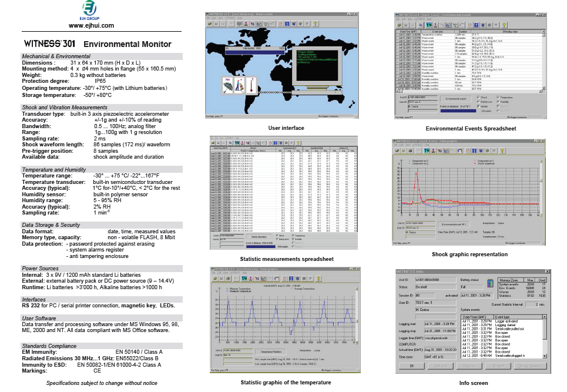Image resolution: width=567 pixels, height=392 pixels.
Task: Click the RH umbrella humidity icon on the world map
Action: tap(228, 86)
